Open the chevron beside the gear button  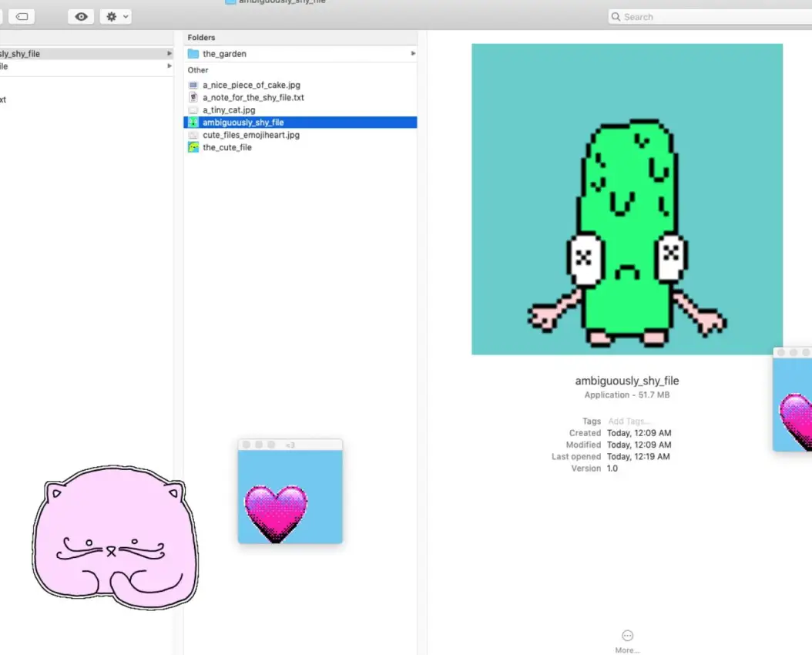[125, 16]
